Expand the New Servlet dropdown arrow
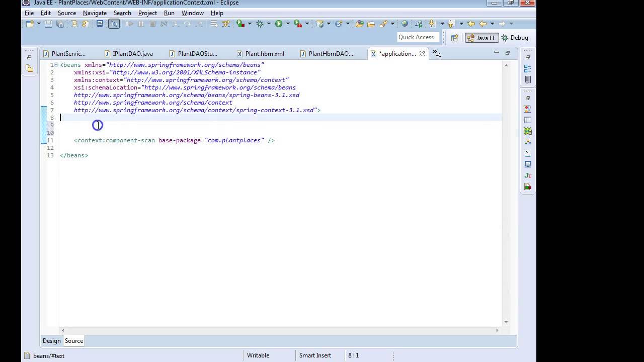This screenshot has height=362, width=644. 348,24
